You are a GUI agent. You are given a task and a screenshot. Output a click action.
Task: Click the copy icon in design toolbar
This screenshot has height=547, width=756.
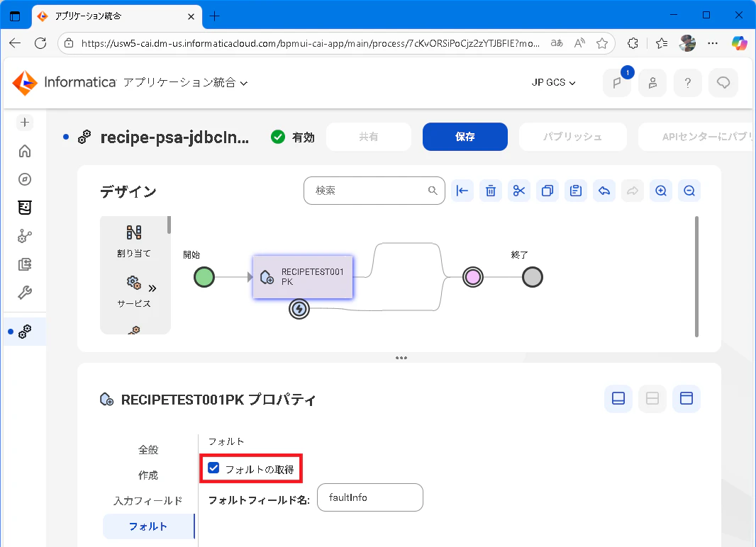tap(547, 191)
